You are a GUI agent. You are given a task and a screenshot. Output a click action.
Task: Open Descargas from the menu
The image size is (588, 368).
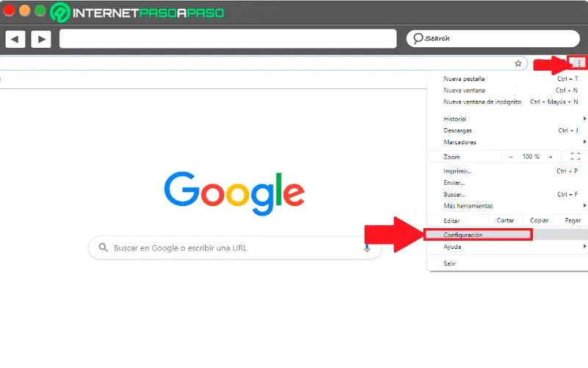click(508, 130)
